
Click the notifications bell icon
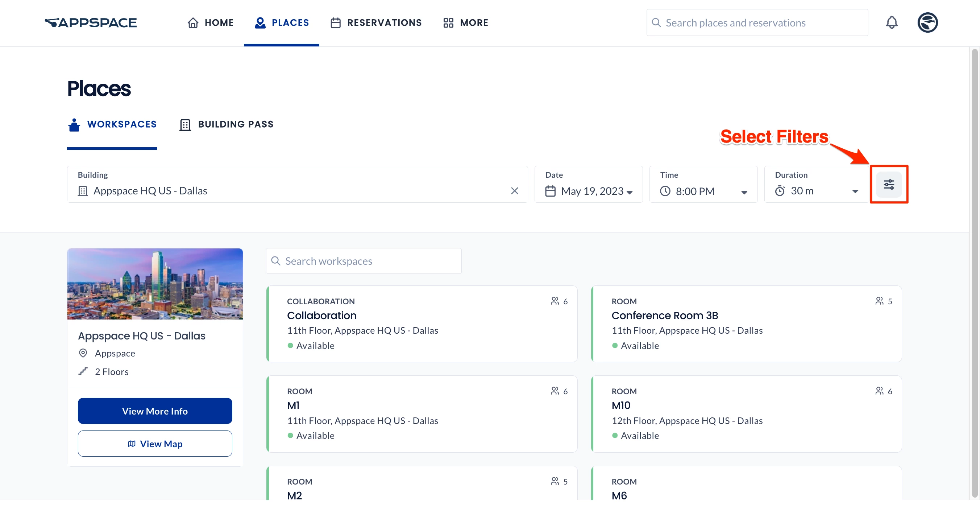coord(891,22)
